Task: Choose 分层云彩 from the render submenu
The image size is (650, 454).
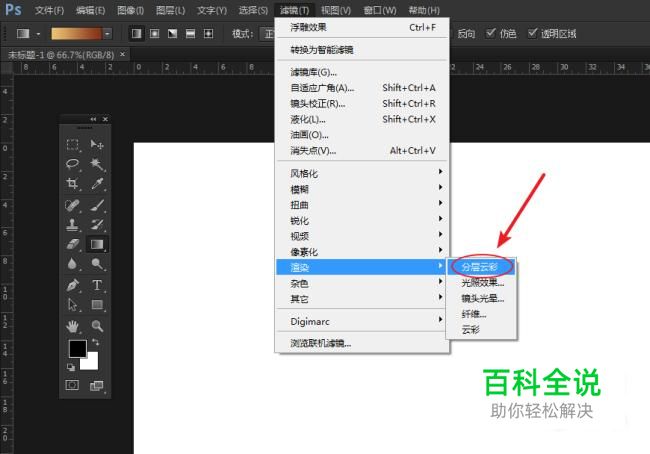Action: 481,267
